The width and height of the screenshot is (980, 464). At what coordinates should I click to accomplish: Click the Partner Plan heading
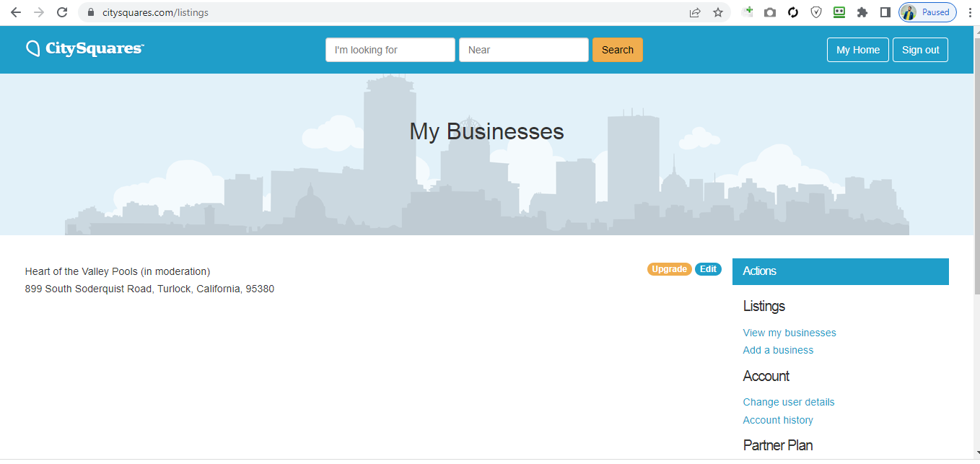pyautogui.click(x=778, y=445)
